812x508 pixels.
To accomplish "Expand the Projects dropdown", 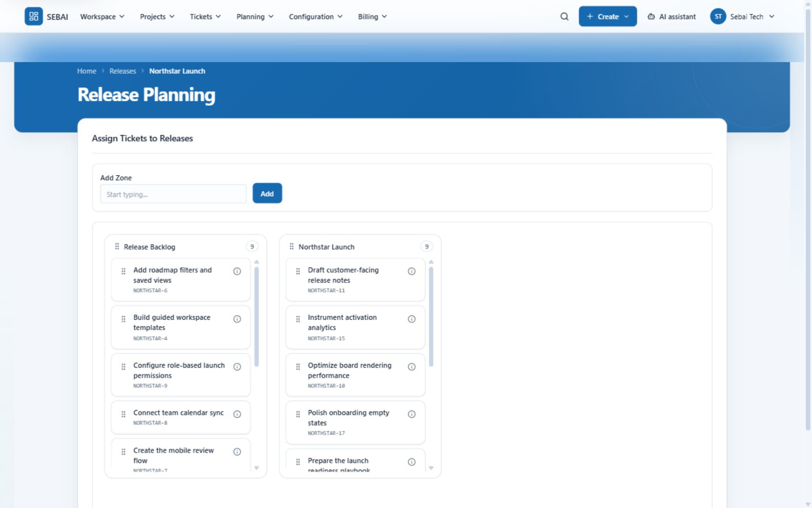I will [157, 16].
